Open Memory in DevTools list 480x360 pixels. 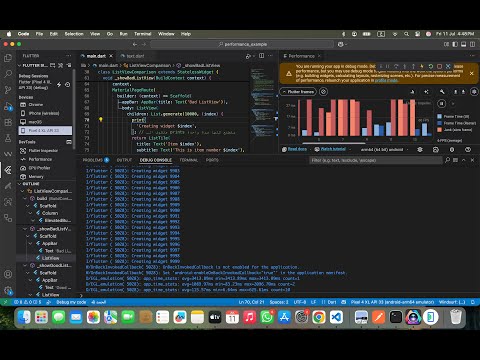click(36, 177)
